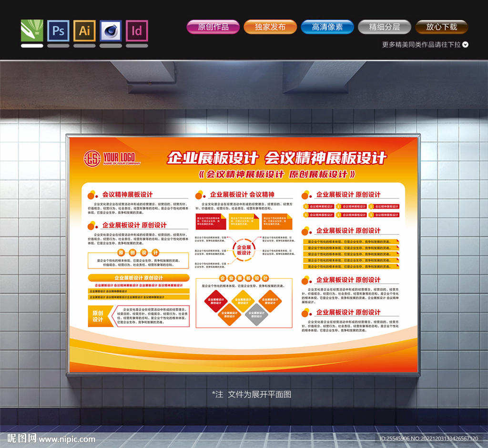
Task: Click the 独家发布 orange button
Action: (x=270, y=27)
